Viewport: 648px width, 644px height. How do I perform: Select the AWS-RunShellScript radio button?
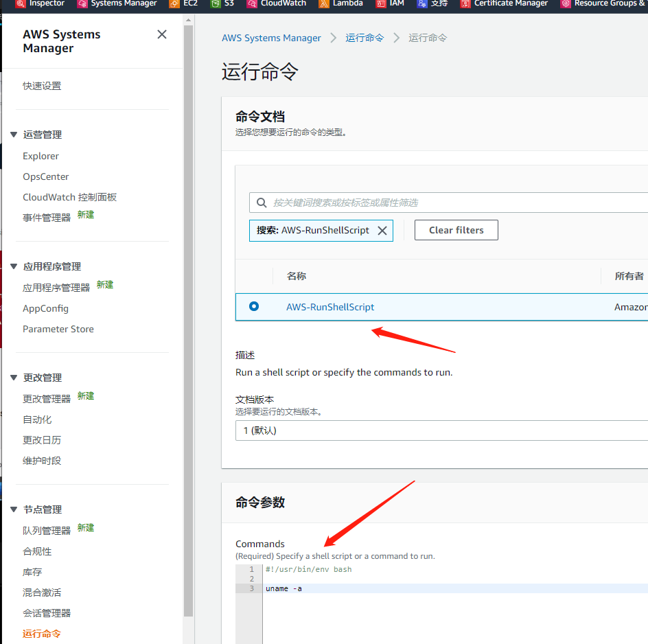click(x=254, y=306)
